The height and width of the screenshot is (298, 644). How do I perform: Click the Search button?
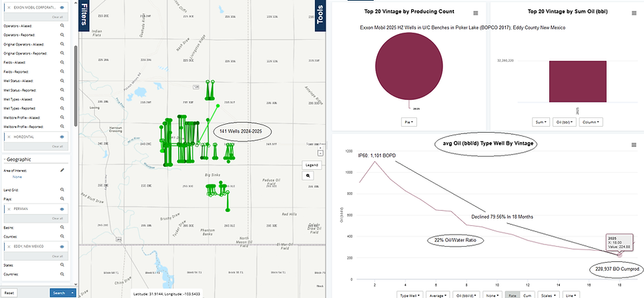(x=59, y=293)
